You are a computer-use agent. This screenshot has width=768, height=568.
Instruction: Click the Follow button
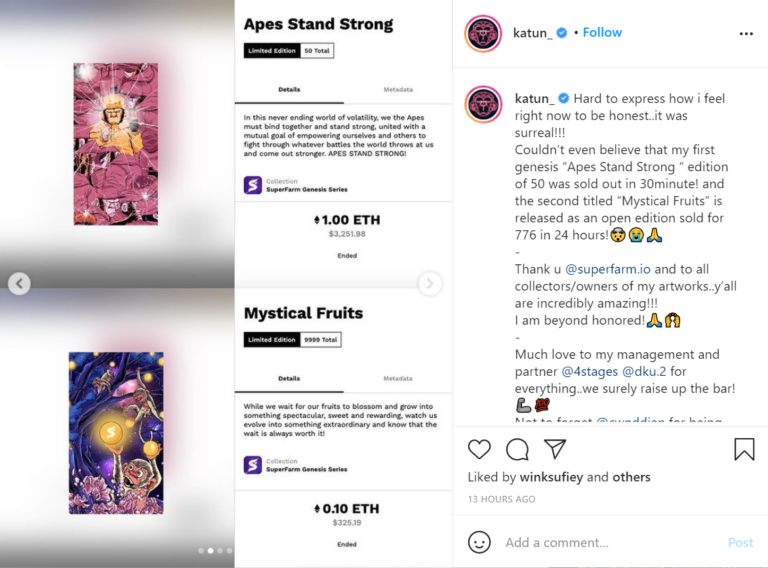[602, 32]
